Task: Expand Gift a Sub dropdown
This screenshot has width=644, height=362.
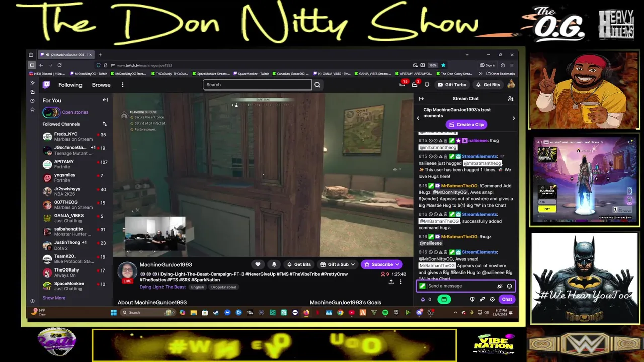Action: (352, 264)
